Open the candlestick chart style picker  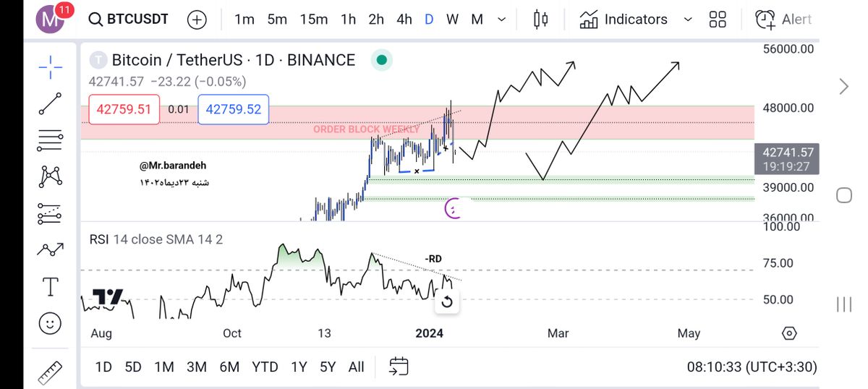540,20
